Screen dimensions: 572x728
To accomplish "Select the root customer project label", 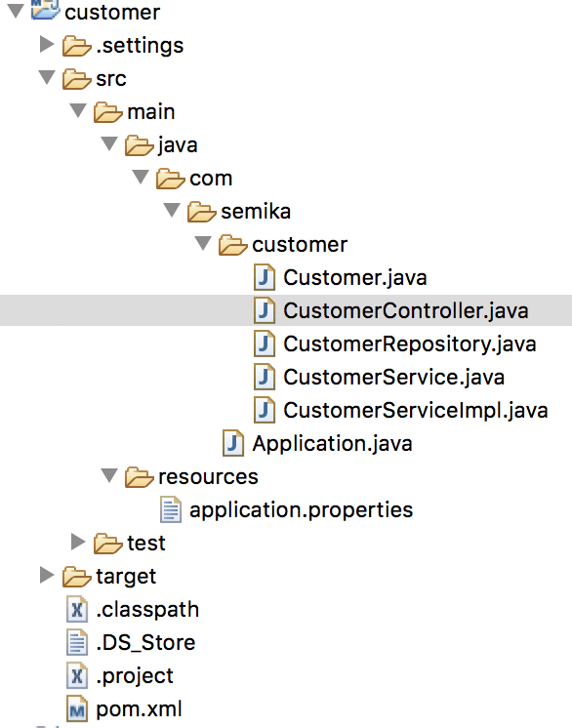I will [112, 12].
